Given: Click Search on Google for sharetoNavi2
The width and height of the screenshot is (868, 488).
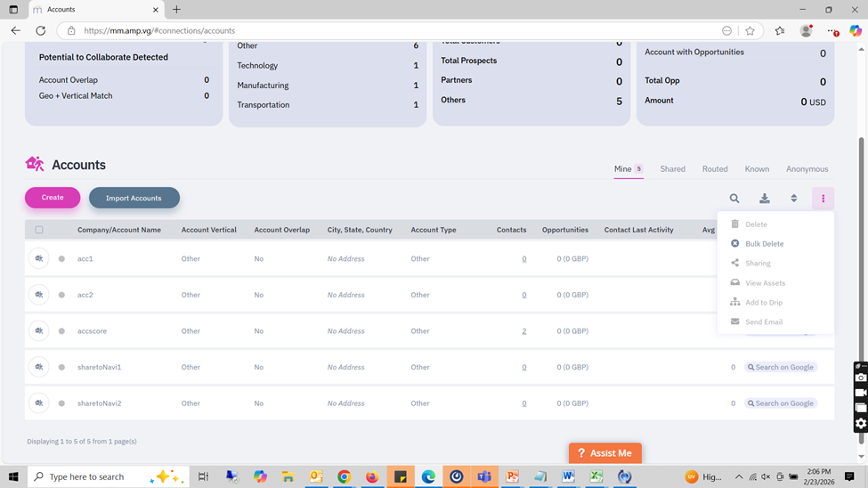Looking at the screenshot, I should click(x=781, y=403).
